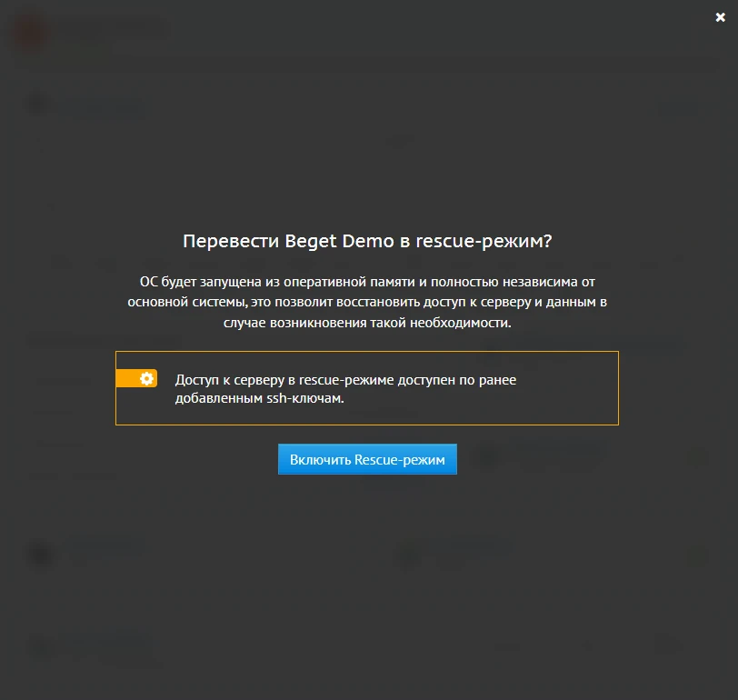Enable Rescue mode with the blue button

(x=367, y=459)
